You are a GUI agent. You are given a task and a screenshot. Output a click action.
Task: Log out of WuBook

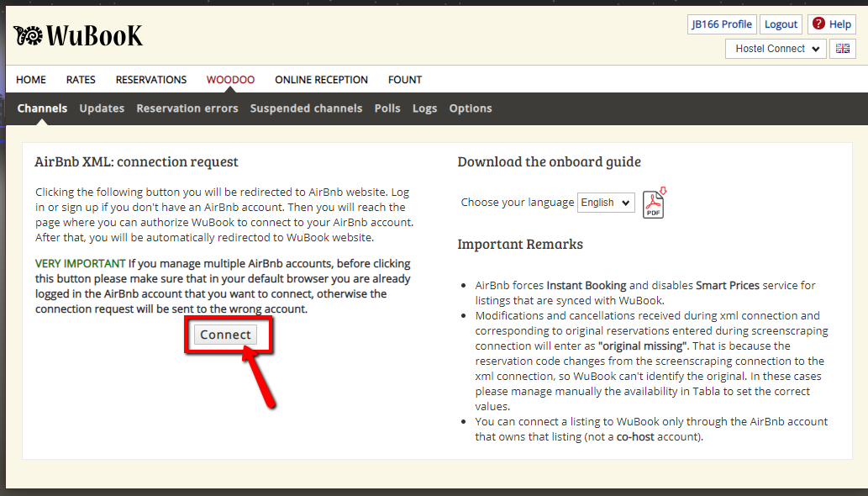(781, 24)
